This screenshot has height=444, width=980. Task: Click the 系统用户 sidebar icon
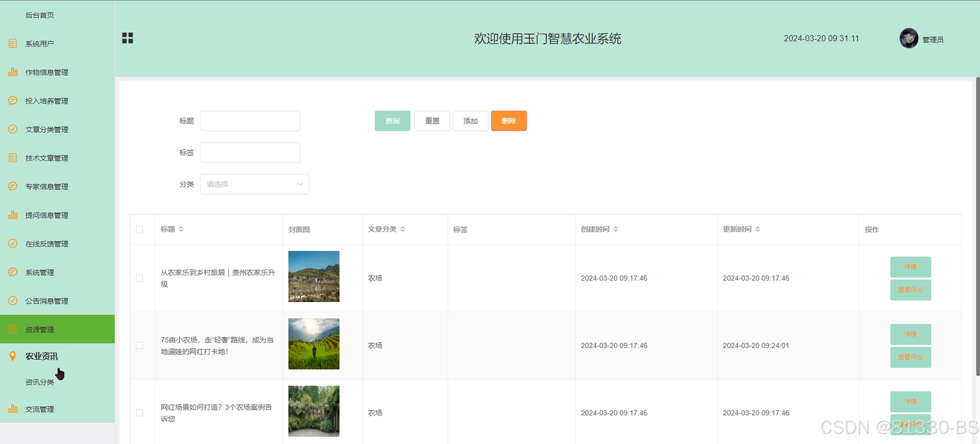tap(13, 43)
